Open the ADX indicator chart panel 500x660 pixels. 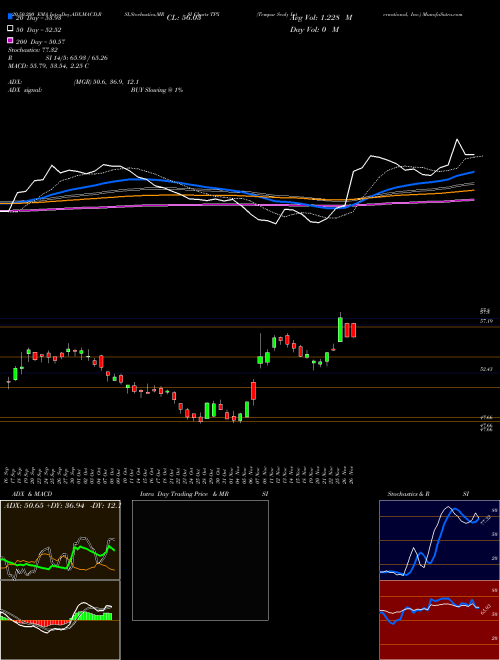tap(60, 540)
